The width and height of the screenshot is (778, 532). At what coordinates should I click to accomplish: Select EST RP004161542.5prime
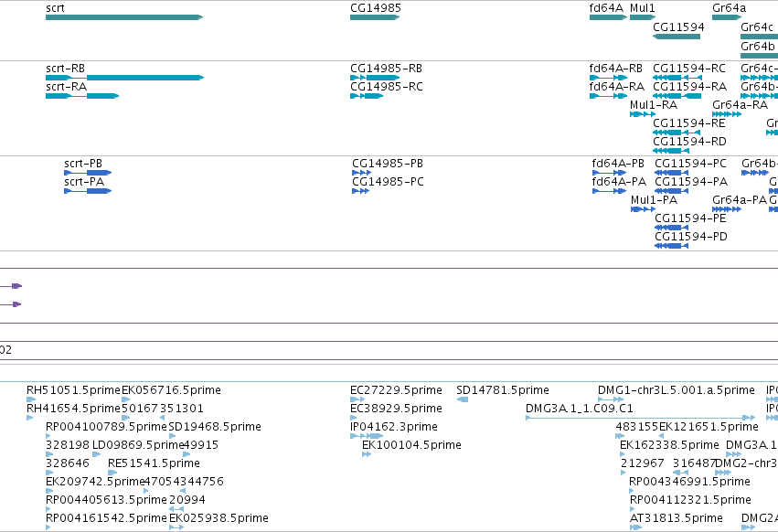pyautogui.click(x=48, y=527)
